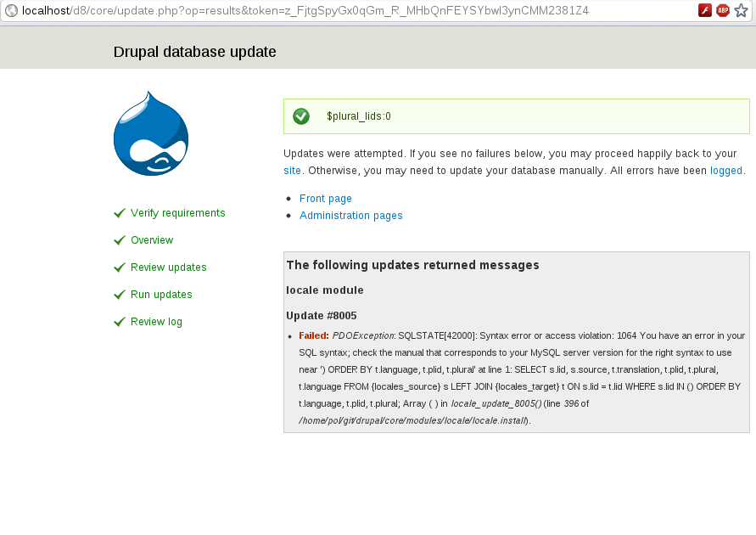This screenshot has height=535, width=756.
Task: Click the bookmark star in the address bar
Action: click(x=742, y=11)
